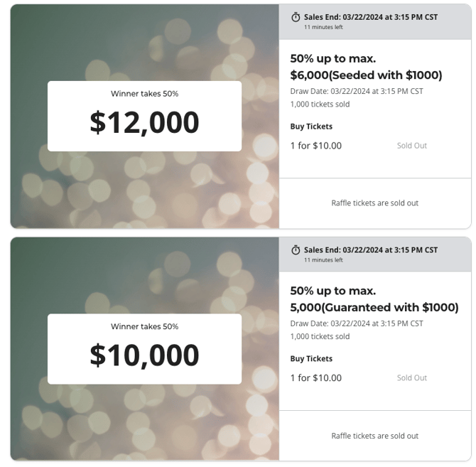Click "1 for $10.00" in the Guaranteed raffle
Screen dimensions: 476x467
pos(315,378)
